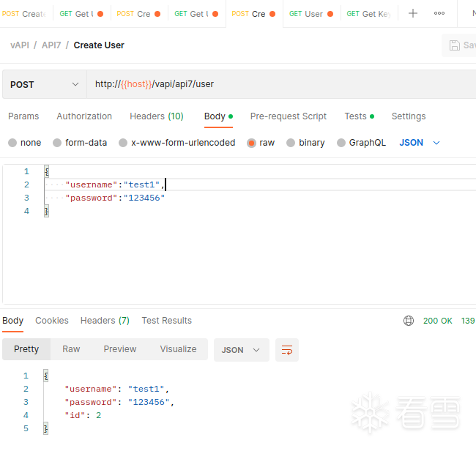Click the wrap lines icon in response
Screen dimensions: 476x451
(287, 350)
